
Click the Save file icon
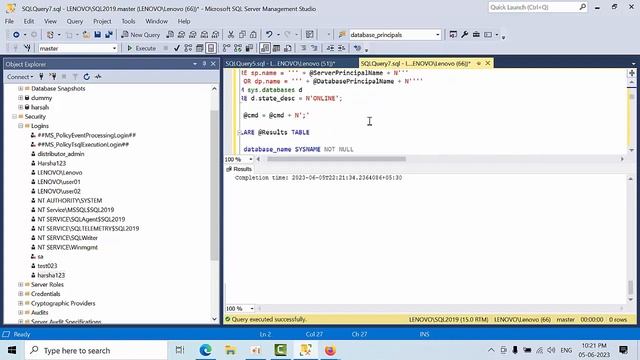98,35
